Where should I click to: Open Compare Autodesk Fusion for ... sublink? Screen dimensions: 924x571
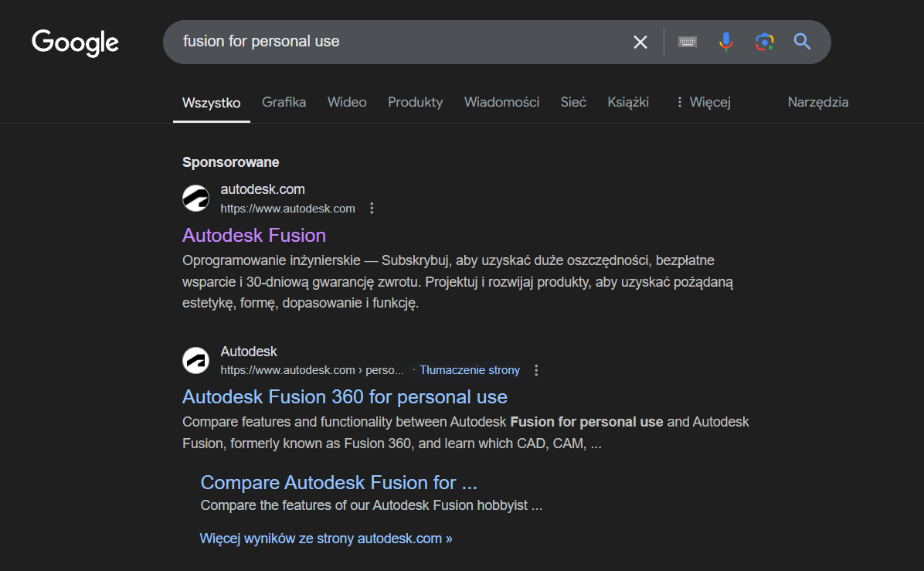[x=339, y=483]
